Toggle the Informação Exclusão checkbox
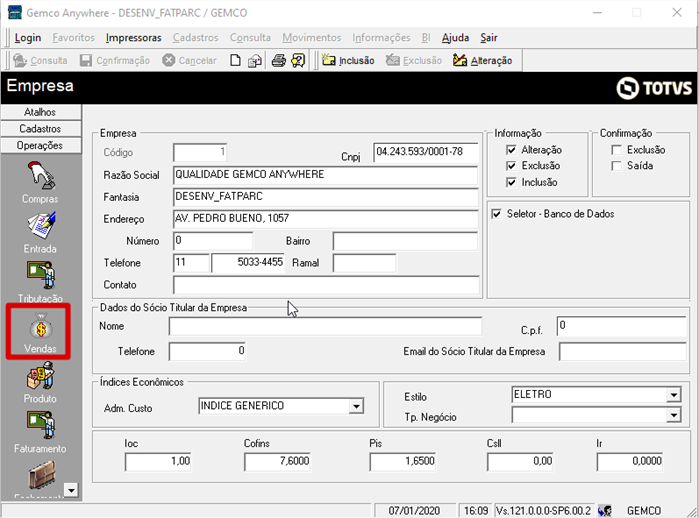 511,166
